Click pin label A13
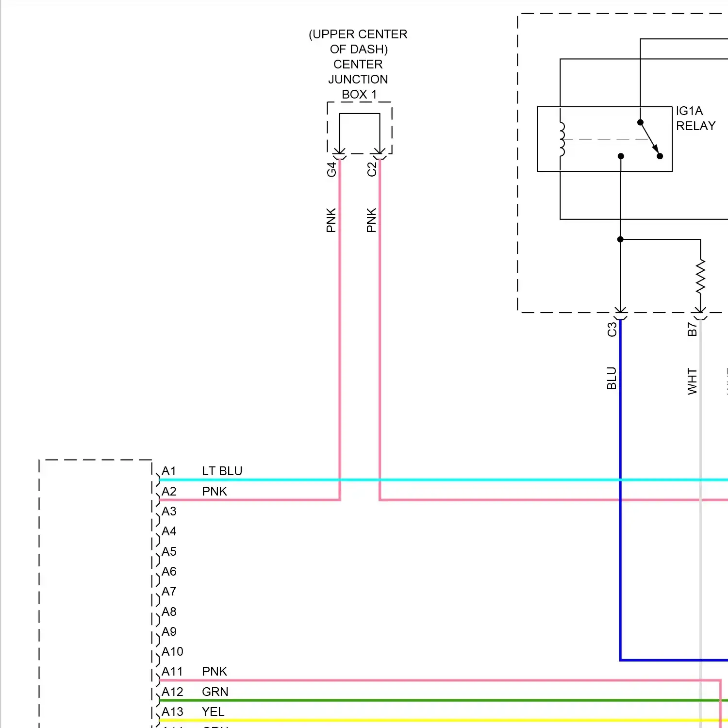Screen dimensions: 728x728 click(x=172, y=712)
